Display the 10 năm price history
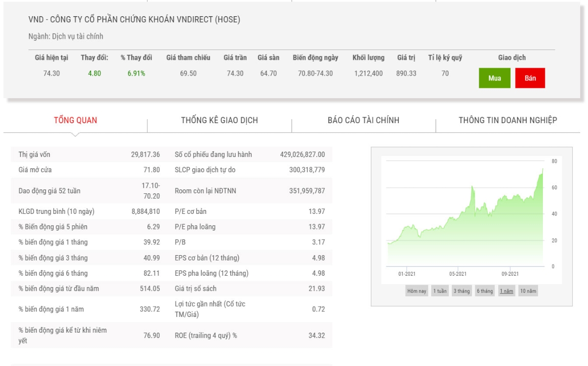The width and height of the screenshot is (588, 366). point(528,291)
